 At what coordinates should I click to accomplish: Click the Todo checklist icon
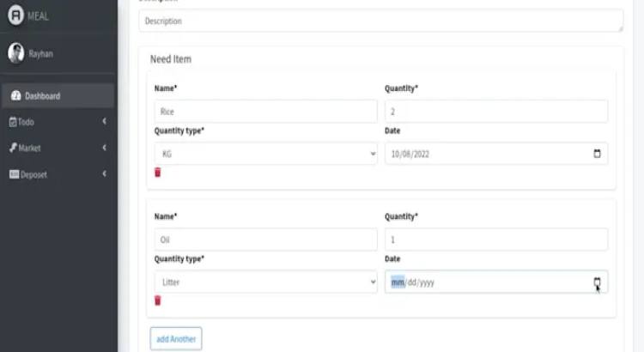coord(13,122)
